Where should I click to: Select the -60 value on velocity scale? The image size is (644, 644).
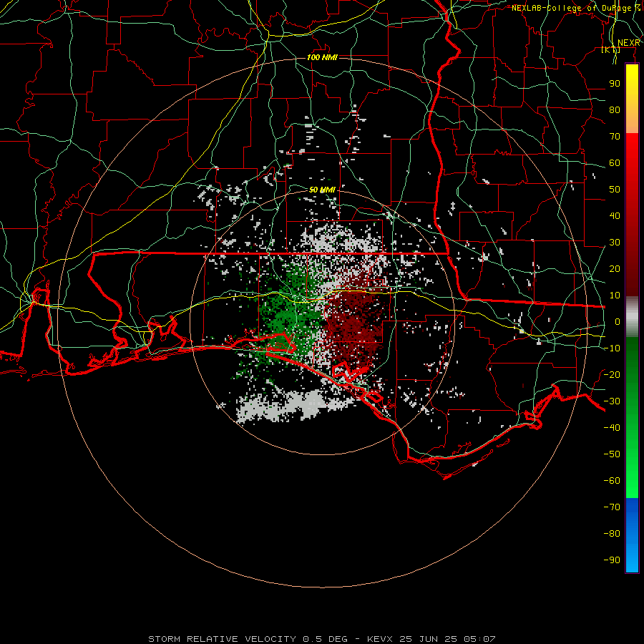(612, 481)
